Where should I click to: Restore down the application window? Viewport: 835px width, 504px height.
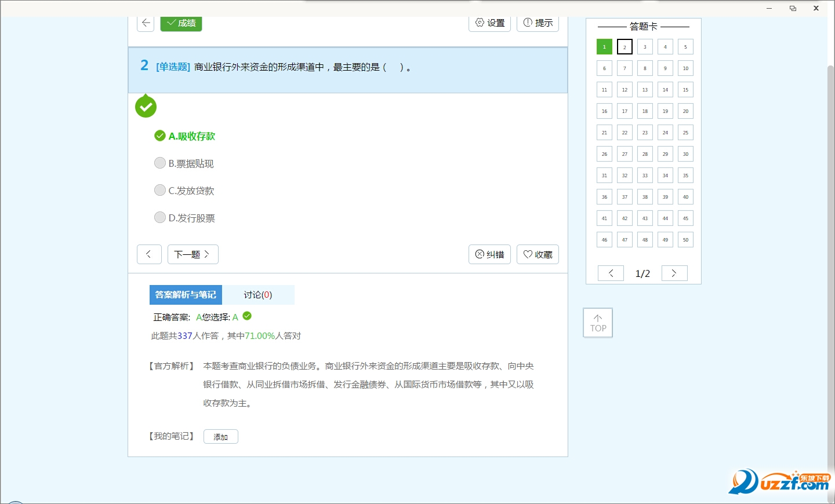(x=793, y=8)
